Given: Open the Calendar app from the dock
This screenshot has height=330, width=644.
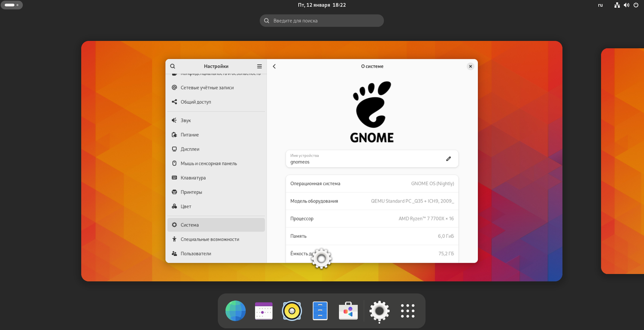Looking at the screenshot, I should tap(264, 311).
